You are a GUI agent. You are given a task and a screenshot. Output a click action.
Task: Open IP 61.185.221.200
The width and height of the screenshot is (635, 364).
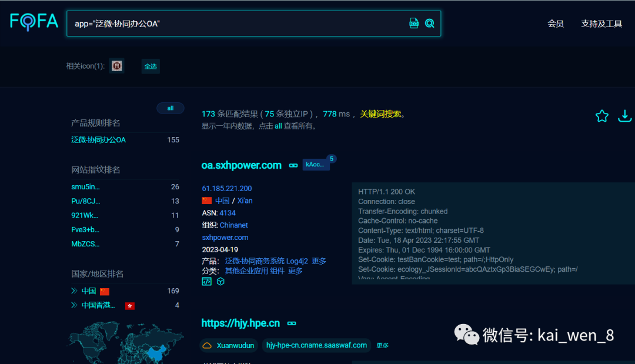227,188
